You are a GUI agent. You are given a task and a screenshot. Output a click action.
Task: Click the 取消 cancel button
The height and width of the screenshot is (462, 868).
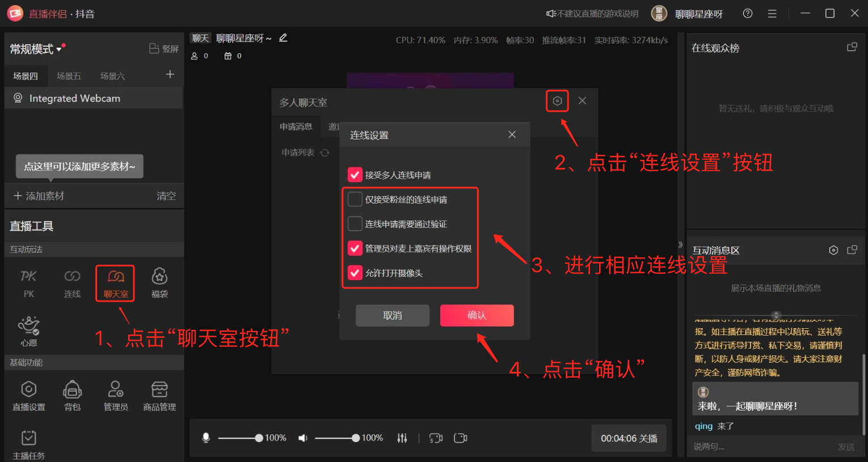(392, 315)
